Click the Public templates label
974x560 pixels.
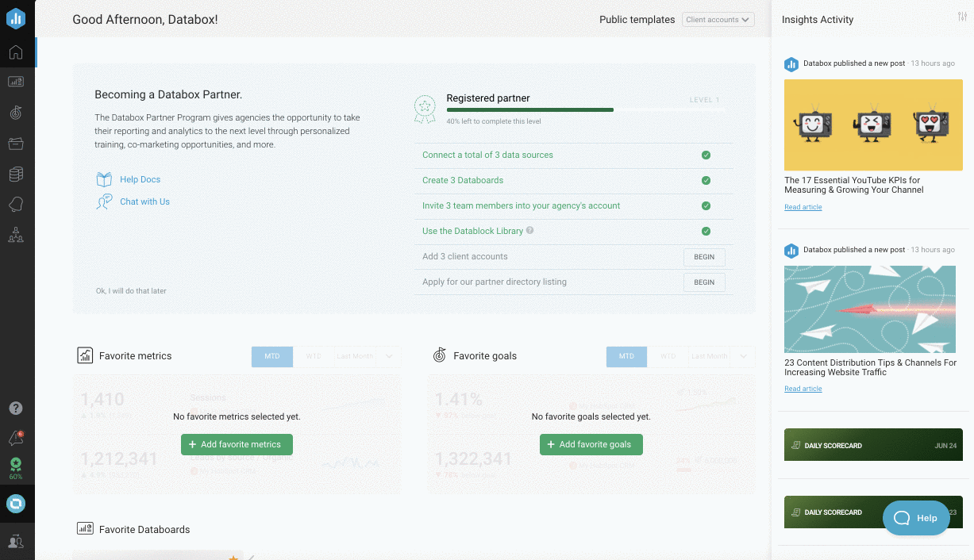(x=637, y=20)
